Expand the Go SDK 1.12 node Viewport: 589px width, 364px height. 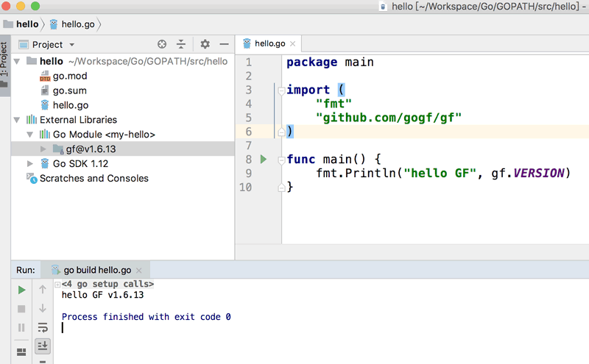[x=30, y=164]
